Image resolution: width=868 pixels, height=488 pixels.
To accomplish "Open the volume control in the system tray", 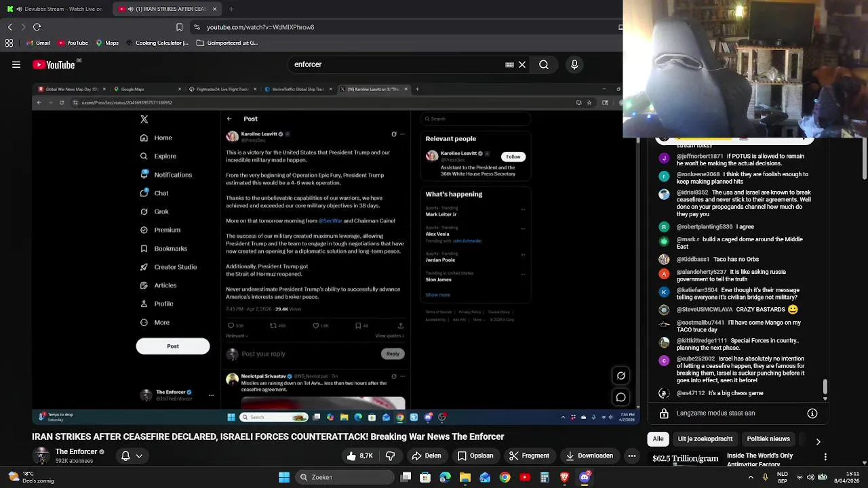I will pyautogui.click(x=810, y=477).
